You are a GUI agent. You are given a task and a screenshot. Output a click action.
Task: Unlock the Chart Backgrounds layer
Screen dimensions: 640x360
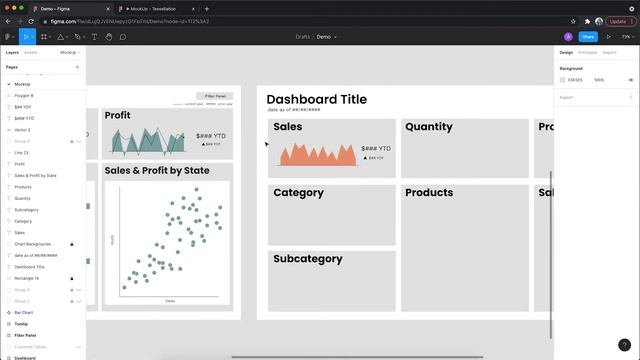tap(72, 244)
